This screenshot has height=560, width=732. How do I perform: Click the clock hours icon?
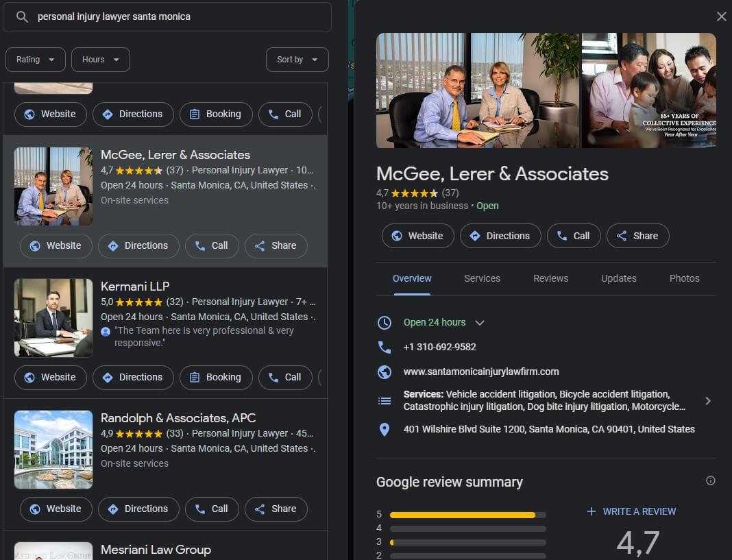click(385, 323)
